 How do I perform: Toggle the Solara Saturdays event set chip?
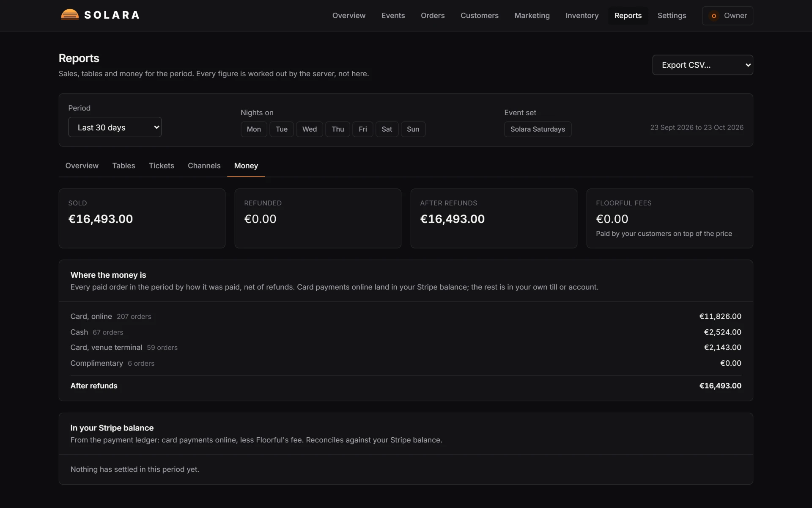pos(538,129)
